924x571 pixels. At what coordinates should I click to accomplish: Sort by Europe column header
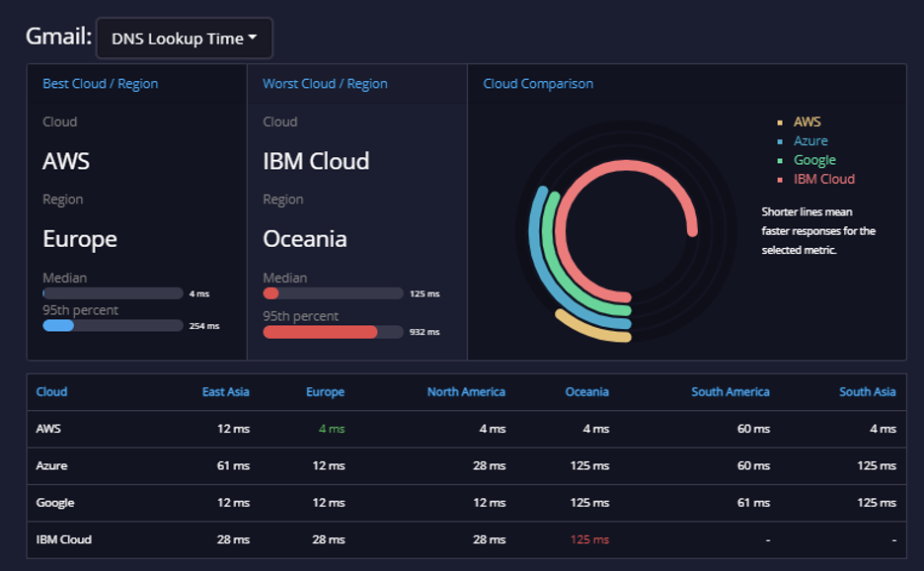[x=326, y=391]
